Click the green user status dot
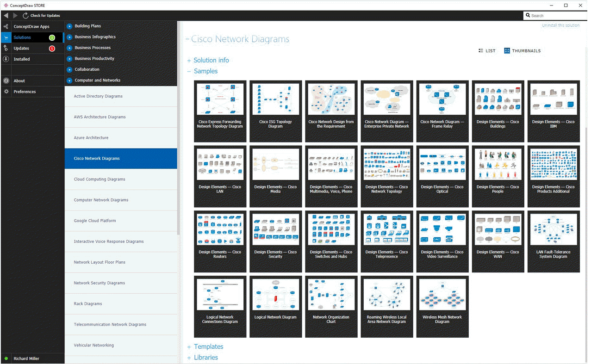 pyautogui.click(x=6, y=358)
